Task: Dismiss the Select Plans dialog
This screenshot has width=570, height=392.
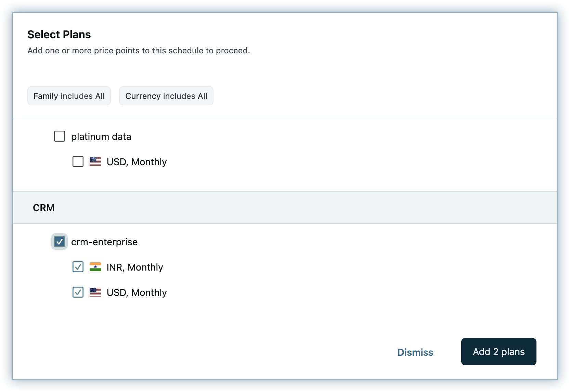Action: click(415, 352)
